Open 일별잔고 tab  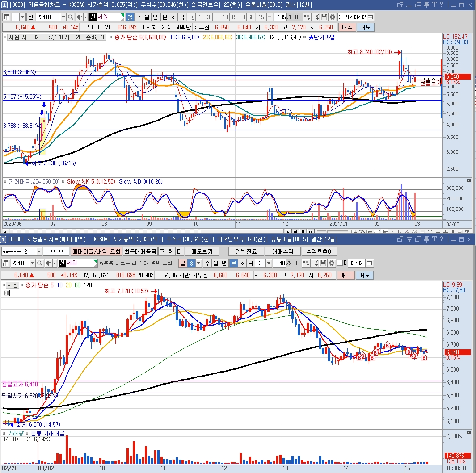pyautogui.click(x=246, y=251)
